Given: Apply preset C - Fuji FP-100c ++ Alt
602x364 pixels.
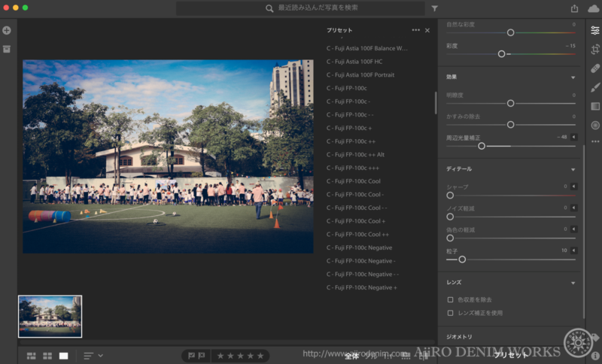Looking at the screenshot, I should 355,155.
